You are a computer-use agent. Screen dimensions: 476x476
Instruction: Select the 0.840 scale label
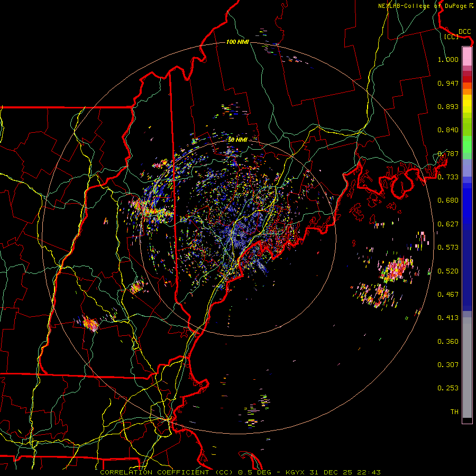448,130
